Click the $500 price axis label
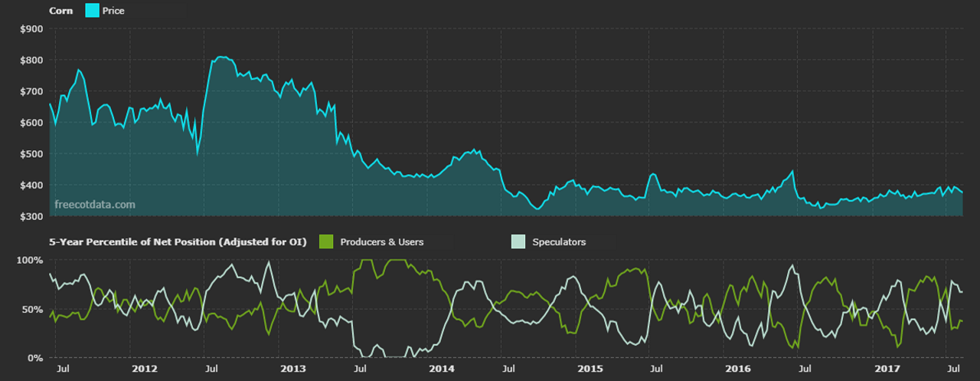This screenshot has width=980, height=381. [31, 154]
